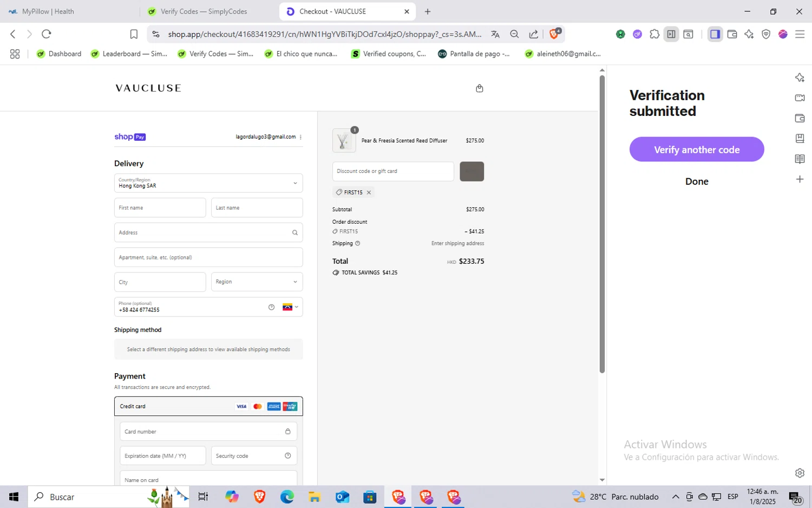Open phone country flag selector
812x508 pixels.
290,307
